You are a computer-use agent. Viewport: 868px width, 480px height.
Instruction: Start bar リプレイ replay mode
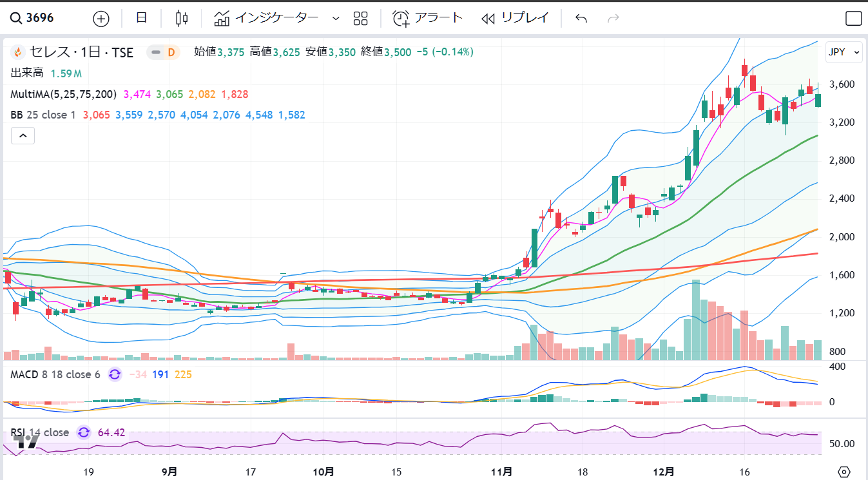[x=516, y=18]
